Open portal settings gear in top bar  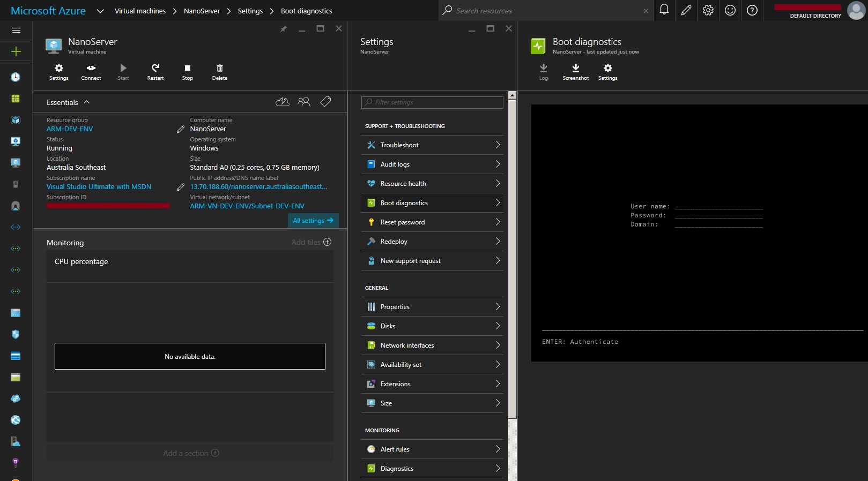tap(708, 10)
